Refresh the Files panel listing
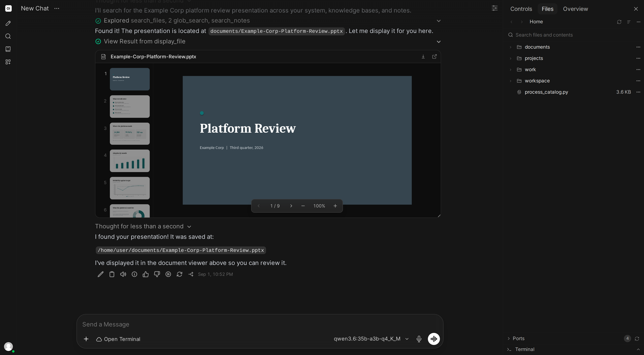The width and height of the screenshot is (644, 355). coord(619,22)
